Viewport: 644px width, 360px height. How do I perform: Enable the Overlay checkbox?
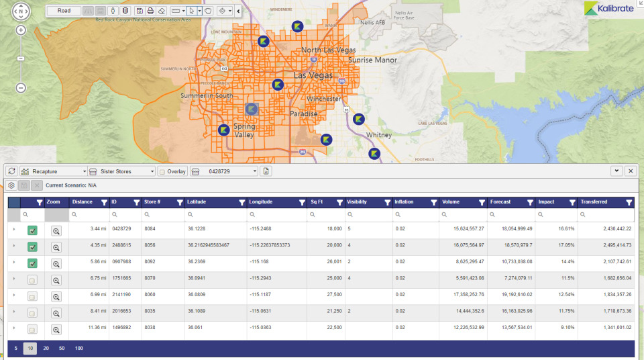pyautogui.click(x=162, y=171)
